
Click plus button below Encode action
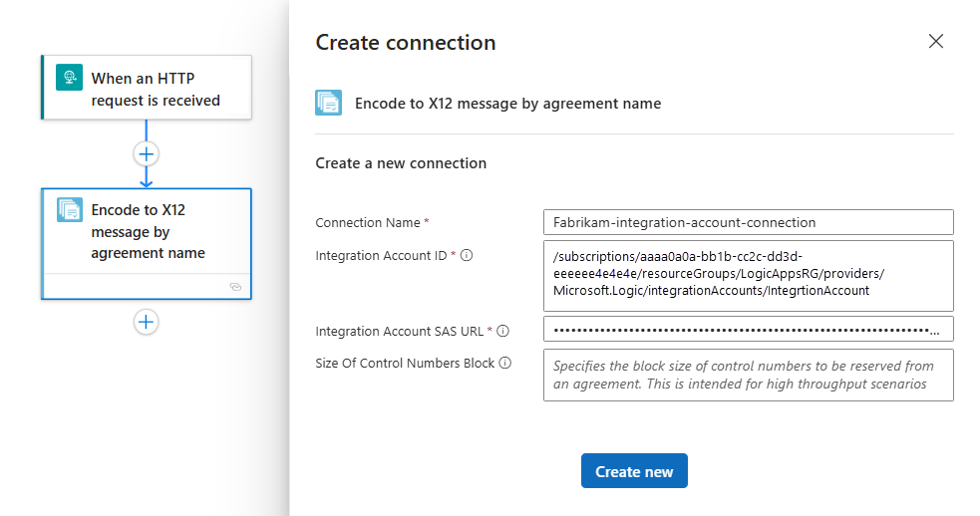click(x=147, y=322)
